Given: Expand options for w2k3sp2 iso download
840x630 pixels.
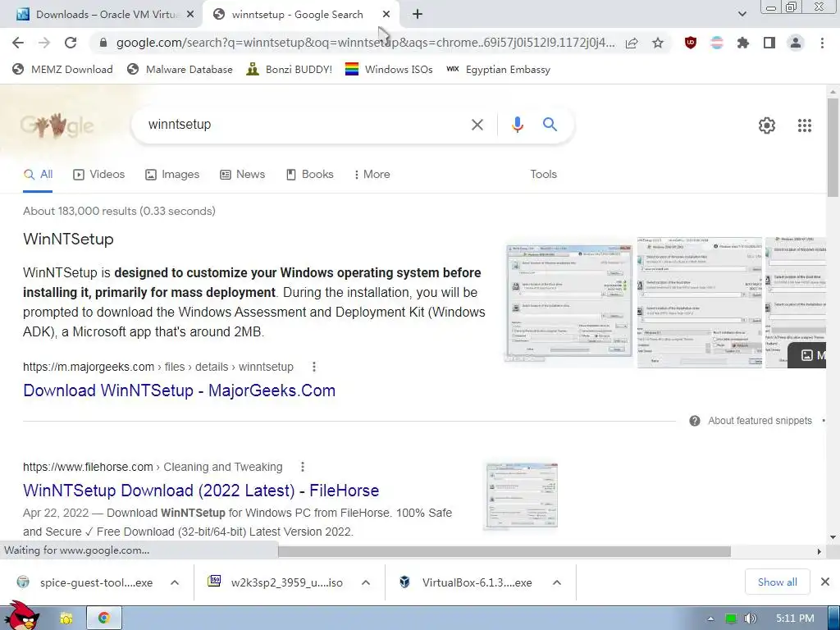Looking at the screenshot, I should [x=366, y=583].
